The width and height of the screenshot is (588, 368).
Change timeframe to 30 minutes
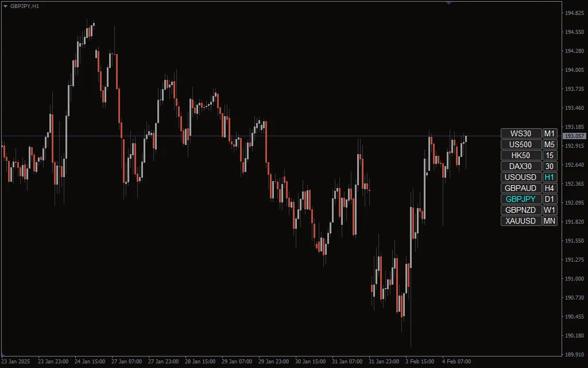pyautogui.click(x=550, y=166)
